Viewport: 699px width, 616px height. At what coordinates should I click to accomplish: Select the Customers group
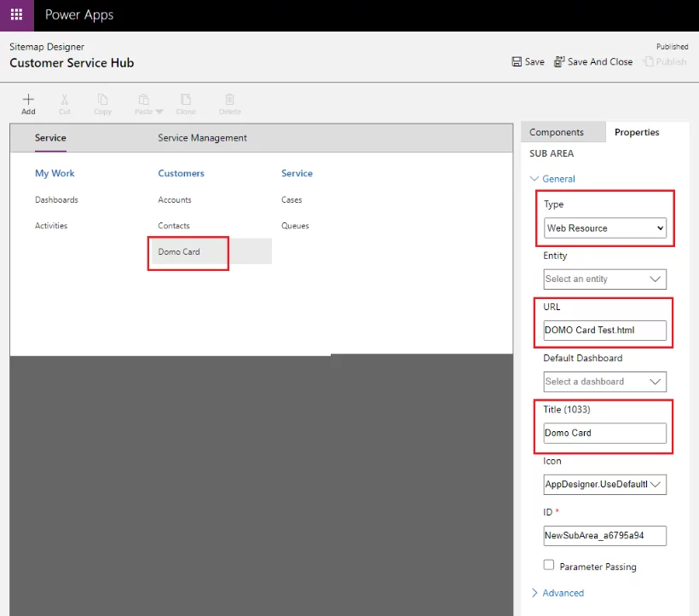181,173
